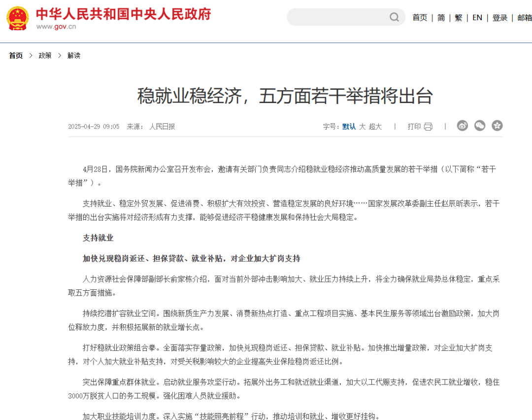The image size is (532, 420).
Task: Click the printer icon
Action: [x=428, y=127]
